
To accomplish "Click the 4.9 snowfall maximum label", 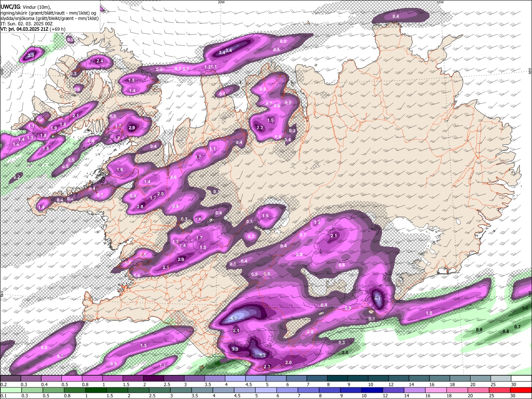I will pyautogui.click(x=234, y=318).
